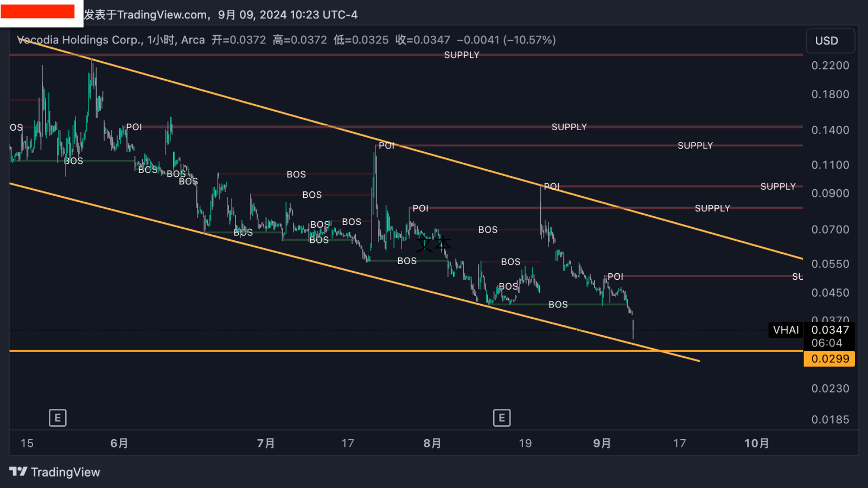This screenshot has height=488, width=868.
Task: Click the 低=0.0325 low value
Action: coord(361,40)
